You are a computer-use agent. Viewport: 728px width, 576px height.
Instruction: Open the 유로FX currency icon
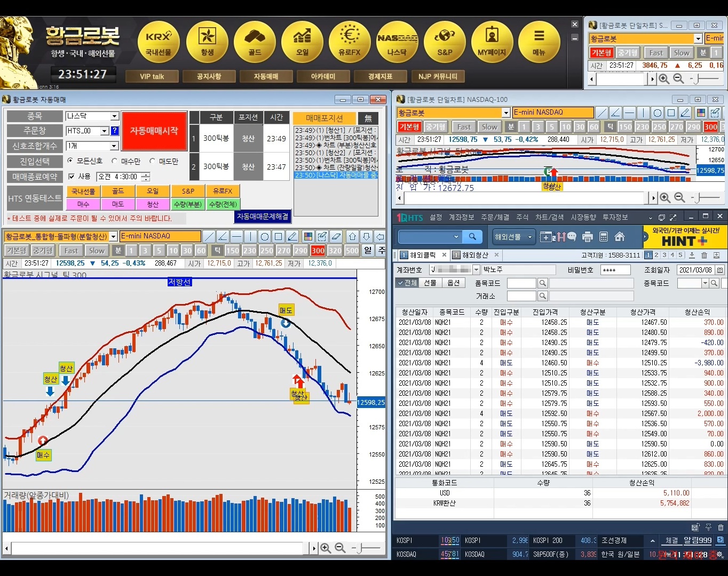pyautogui.click(x=350, y=43)
